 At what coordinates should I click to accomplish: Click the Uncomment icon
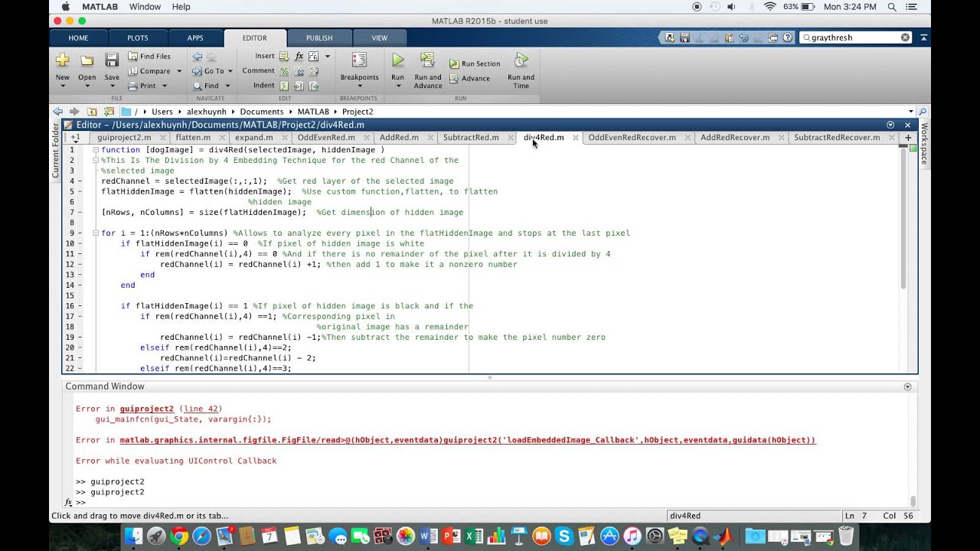[x=299, y=71]
